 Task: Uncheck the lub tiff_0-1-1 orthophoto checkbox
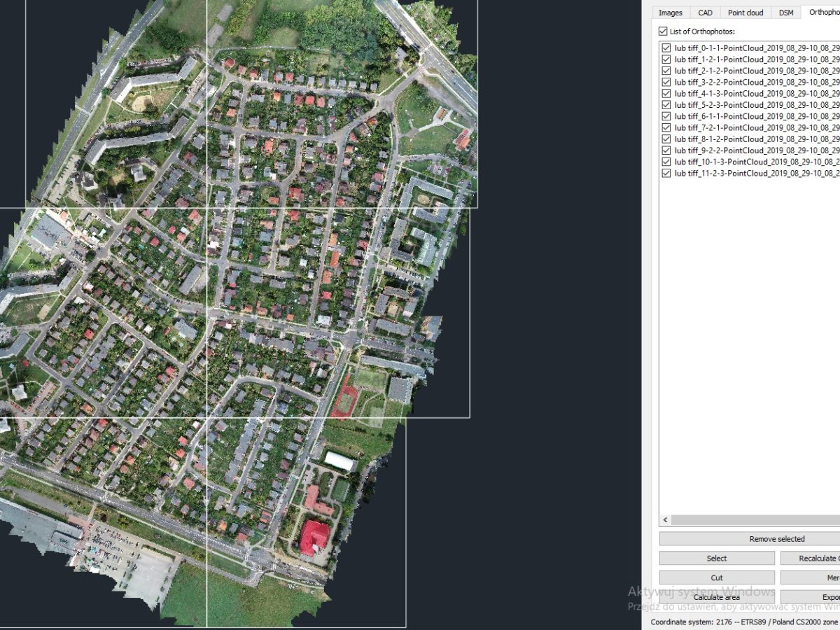point(666,48)
